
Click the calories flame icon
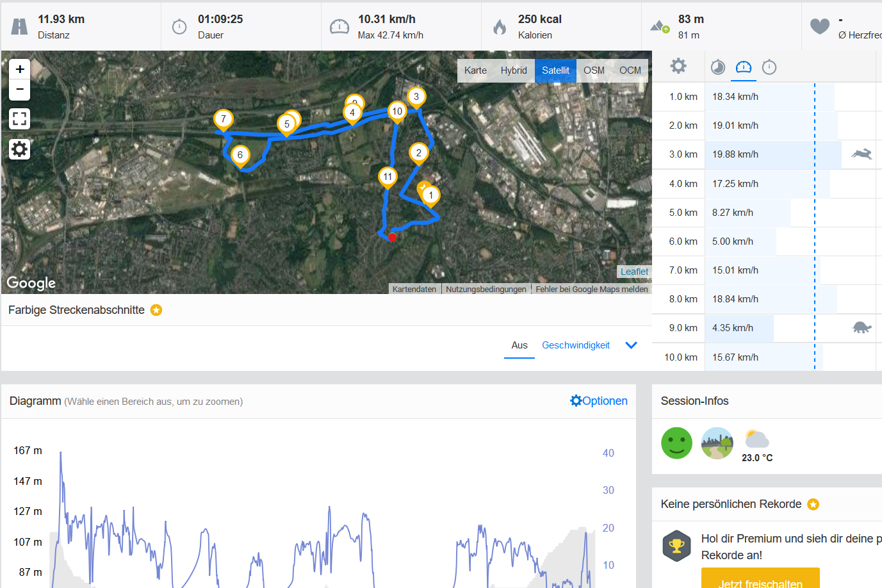click(500, 26)
